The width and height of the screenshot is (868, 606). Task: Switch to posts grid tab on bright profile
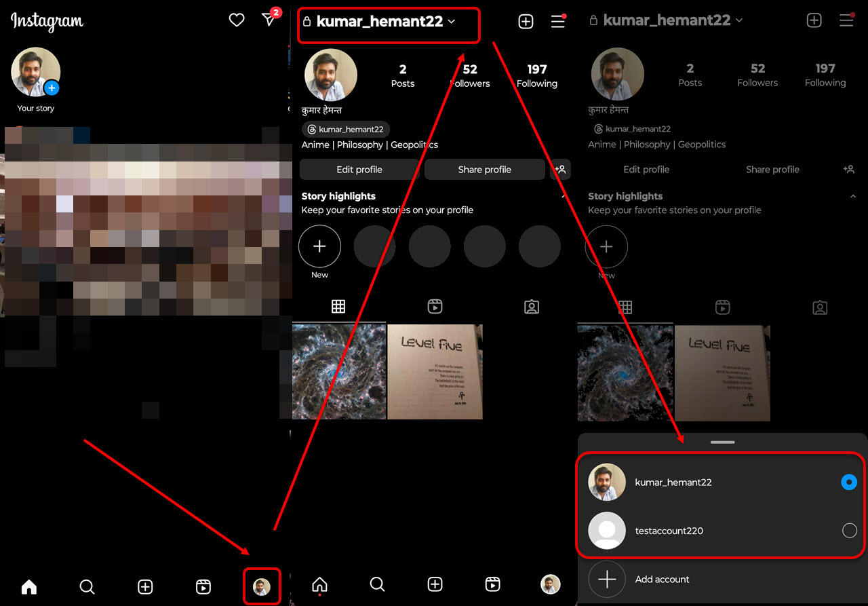coord(338,307)
